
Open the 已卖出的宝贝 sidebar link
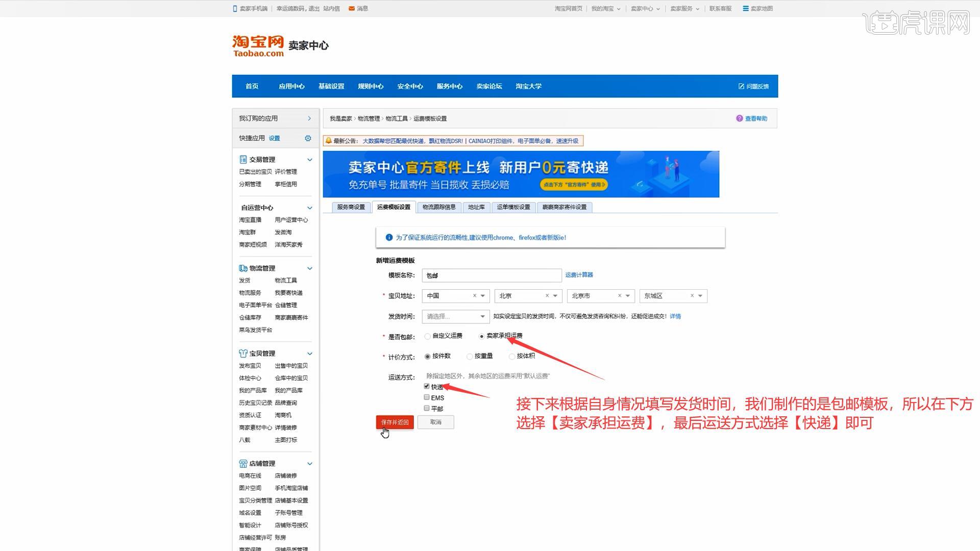click(255, 172)
